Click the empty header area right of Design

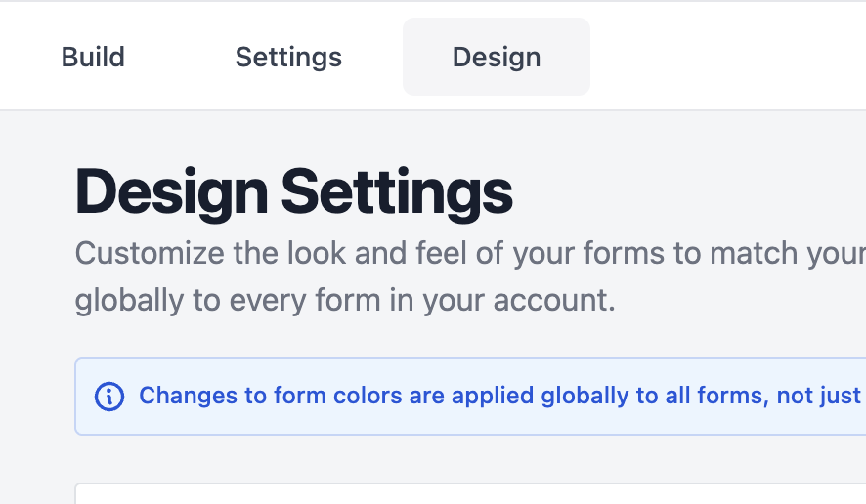(x=728, y=57)
